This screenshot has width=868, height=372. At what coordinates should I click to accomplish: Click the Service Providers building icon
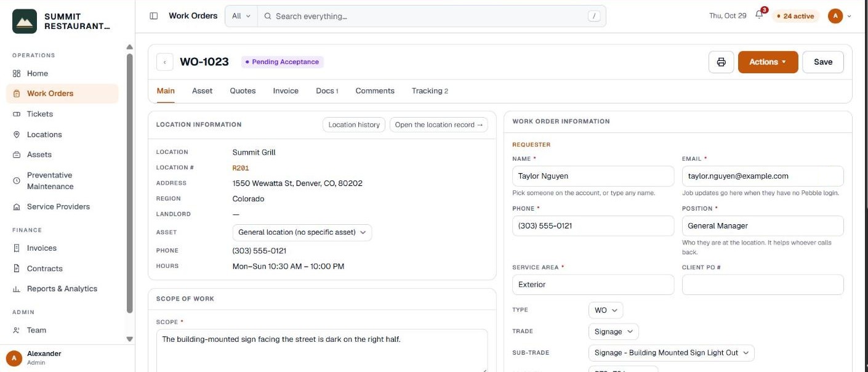pyautogui.click(x=17, y=207)
